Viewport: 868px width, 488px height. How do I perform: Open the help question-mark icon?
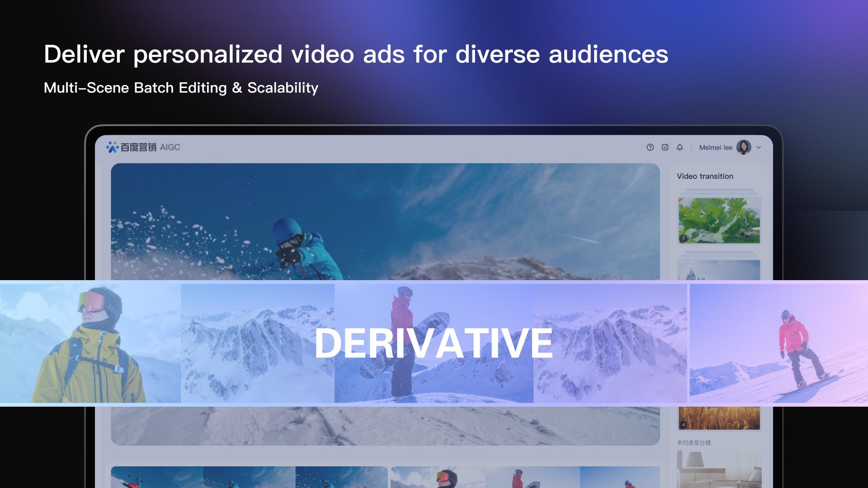[x=650, y=147]
